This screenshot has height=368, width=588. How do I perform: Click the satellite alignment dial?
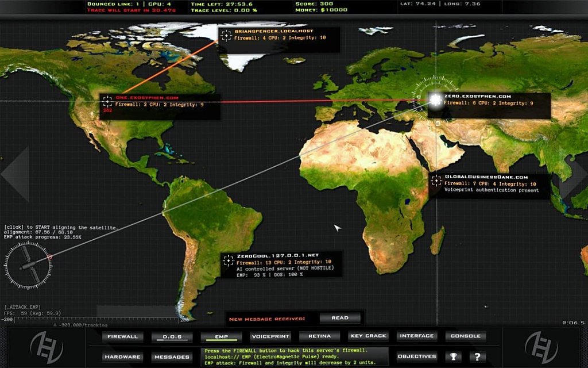pos(28,266)
